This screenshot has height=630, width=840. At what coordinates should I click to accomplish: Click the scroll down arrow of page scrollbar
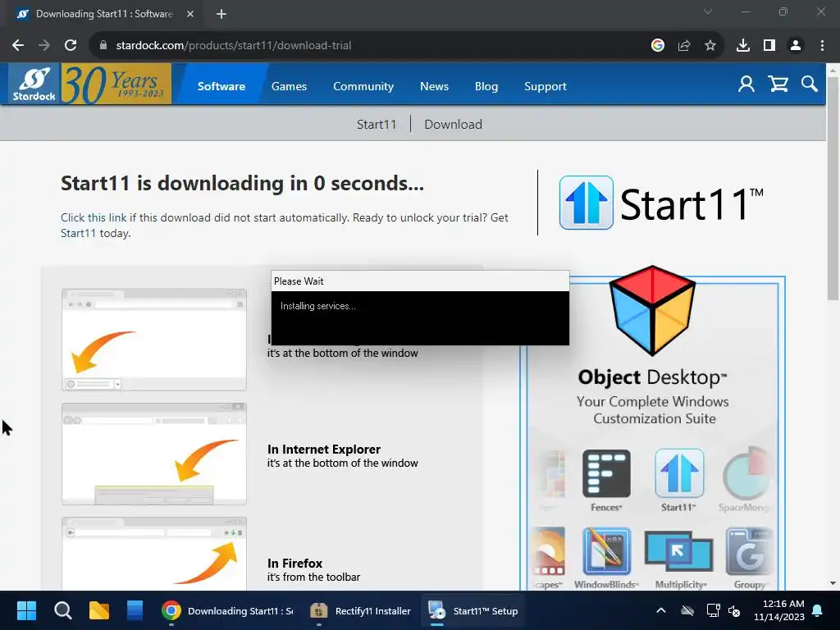click(x=833, y=583)
